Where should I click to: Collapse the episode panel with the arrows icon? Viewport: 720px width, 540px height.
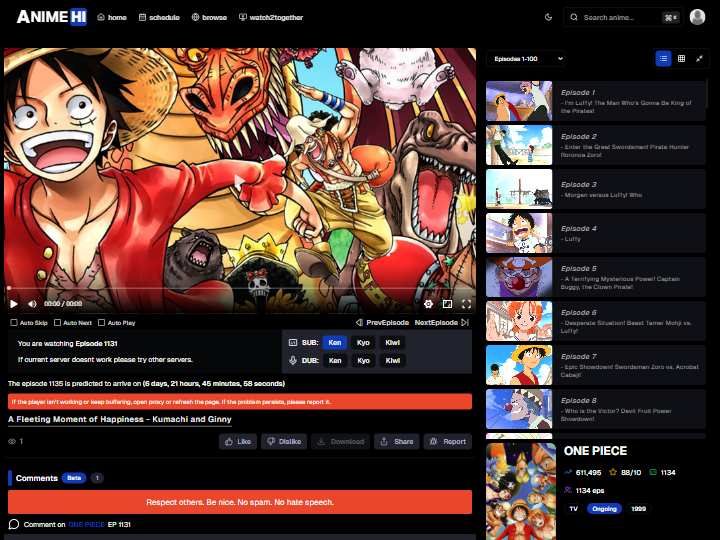[699, 59]
